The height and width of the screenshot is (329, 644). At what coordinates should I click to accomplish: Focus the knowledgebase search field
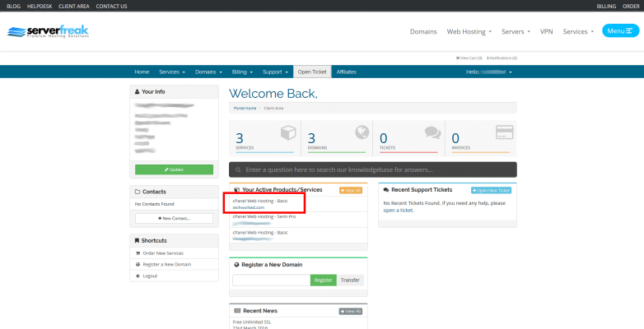pos(373,169)
